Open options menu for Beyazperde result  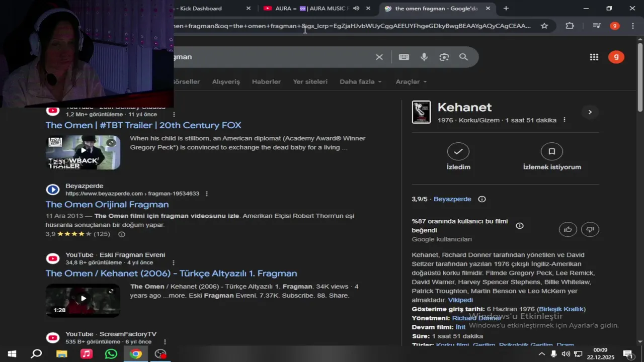[207, 194]
